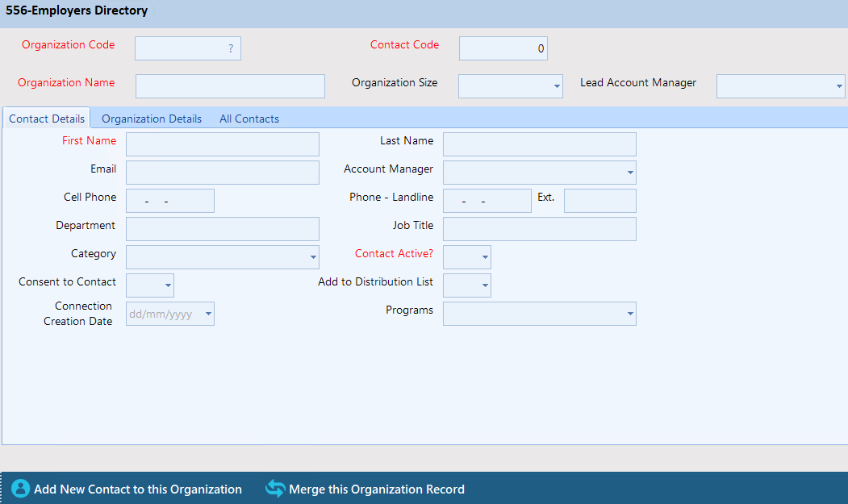Focus the Email input field
848x504 pixels.
(x=223, y=173)
